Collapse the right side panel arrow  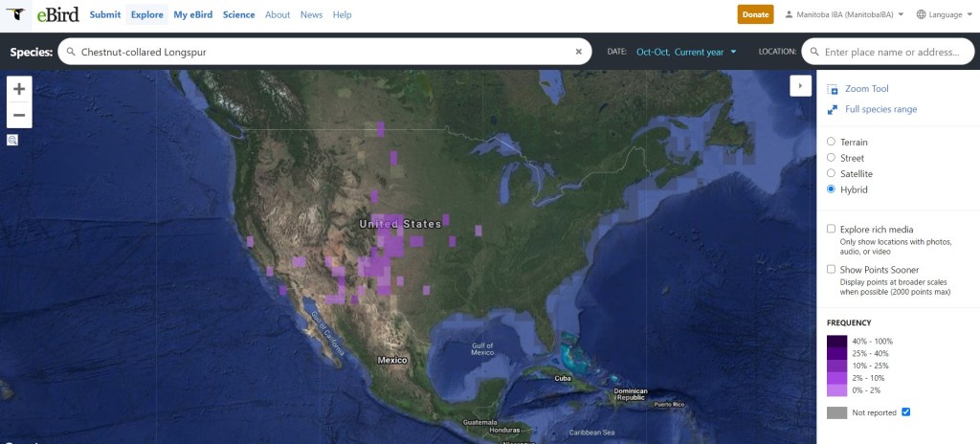[800, 85]
